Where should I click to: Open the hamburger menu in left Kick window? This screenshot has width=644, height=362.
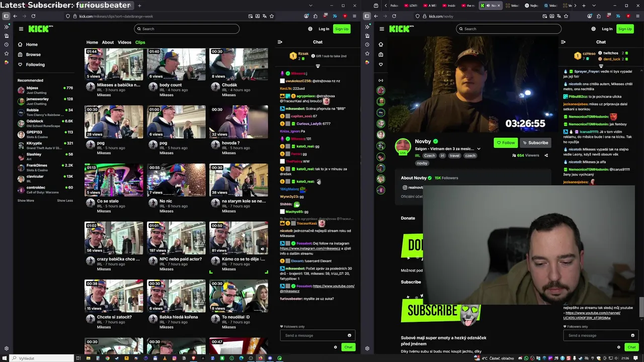coord(21,29)
